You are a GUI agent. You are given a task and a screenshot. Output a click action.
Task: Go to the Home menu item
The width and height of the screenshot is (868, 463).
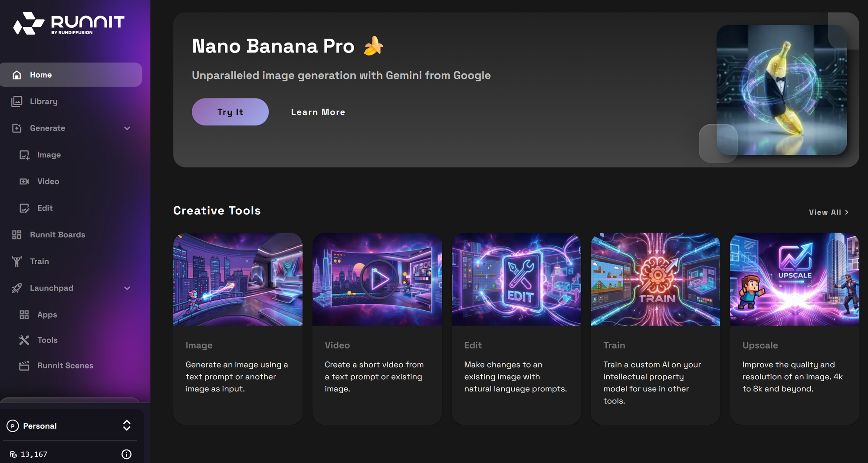coord(41,75)
